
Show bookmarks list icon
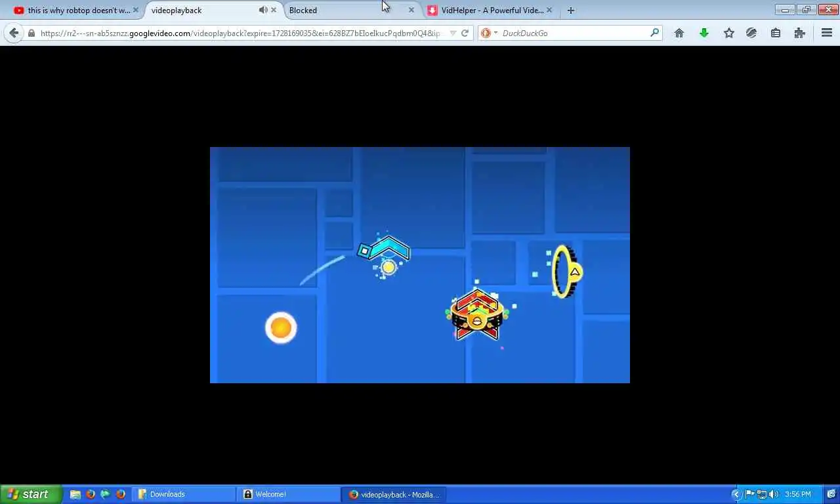pos(776,33)
